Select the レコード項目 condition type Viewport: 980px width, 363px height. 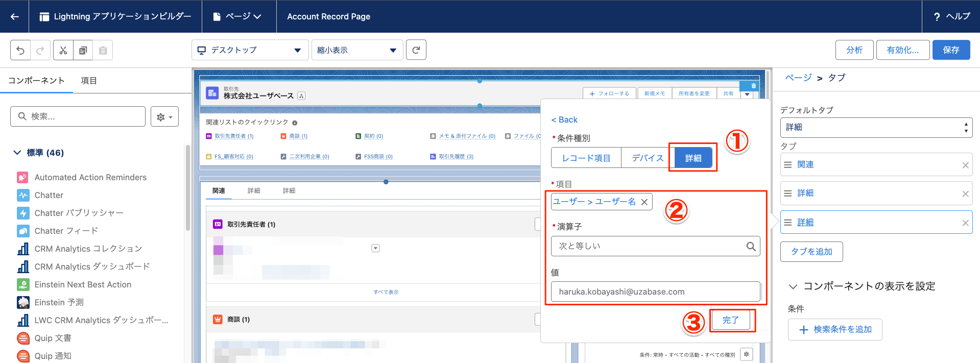pyautogui.click(x=586, y=158)
